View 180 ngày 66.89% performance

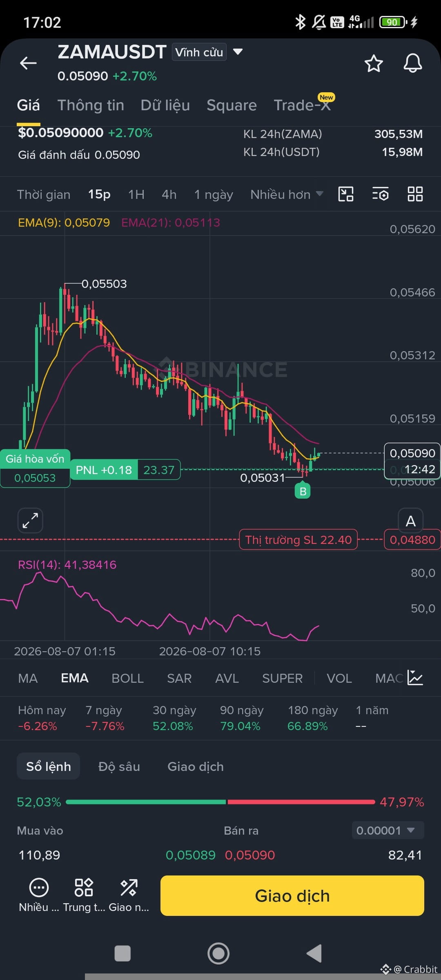pyautogui.click(x=313, y=718)
